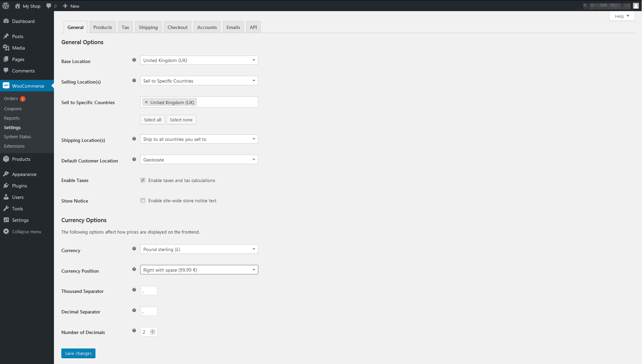This screenshot has height=364, width=642.
Task: Click the Appearance brush icon
Action: tap(6, 174)
